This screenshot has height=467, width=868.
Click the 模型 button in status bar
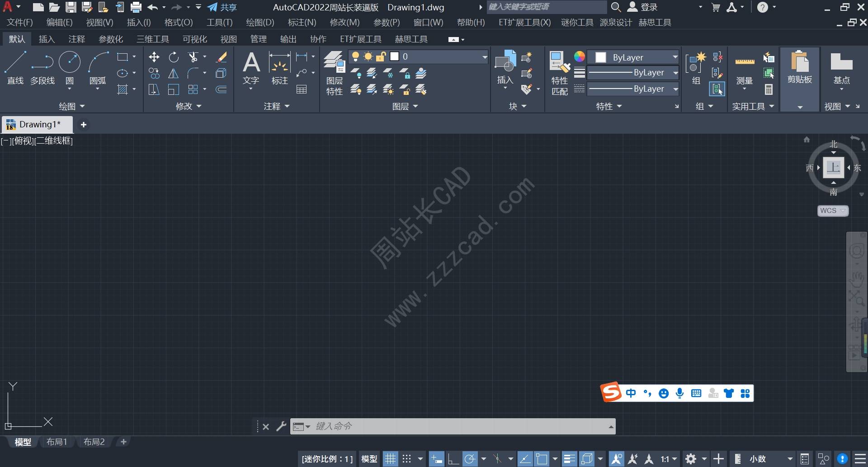click(369, 459)
